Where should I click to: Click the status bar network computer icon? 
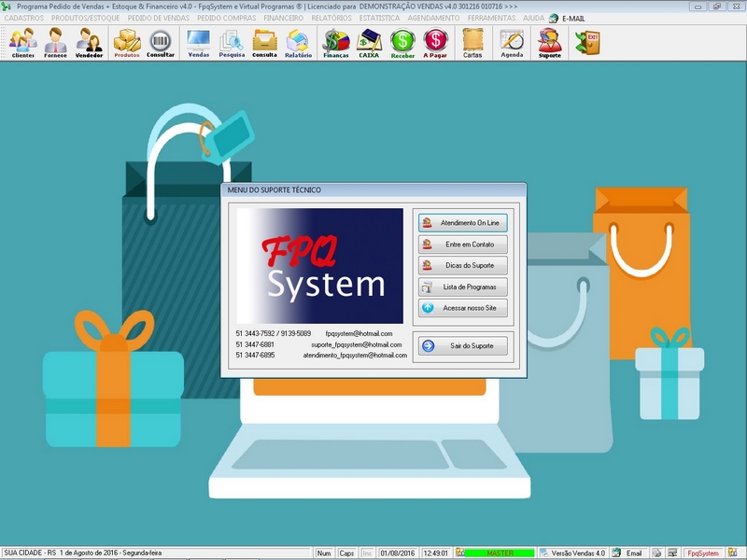[672, 553]
